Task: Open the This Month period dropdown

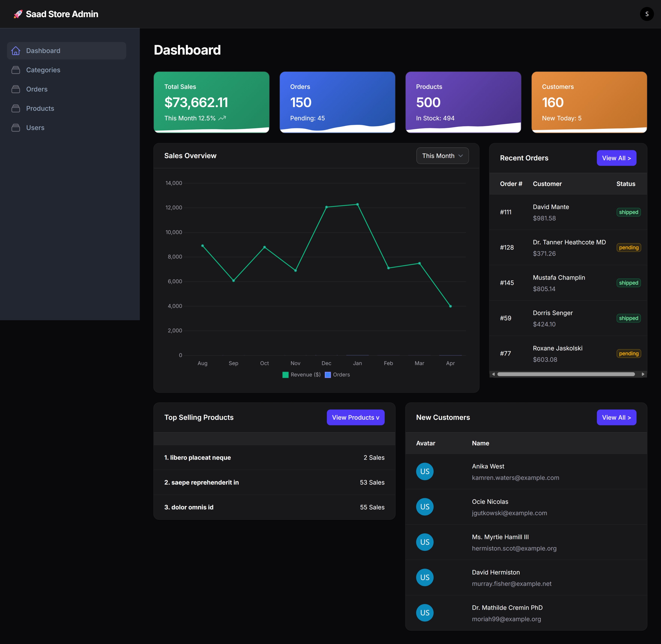Action: pyautogui.click(x=442, y=156)
